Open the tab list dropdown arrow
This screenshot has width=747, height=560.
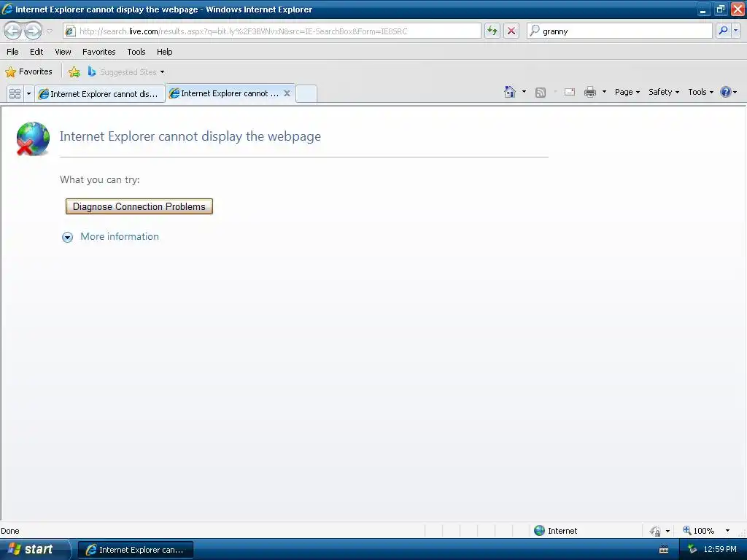pos(28,93)
